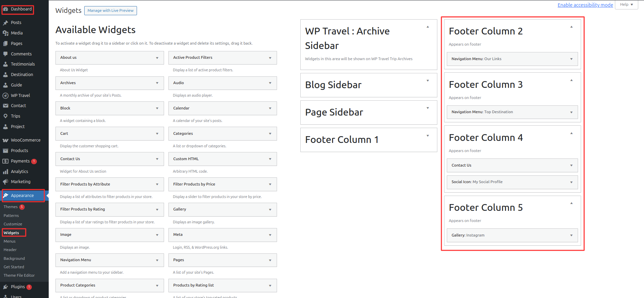Select the Marketing megaphone icon
Image resolution: width=644 pixels, height=298 pixels.
tap(6, 181)
